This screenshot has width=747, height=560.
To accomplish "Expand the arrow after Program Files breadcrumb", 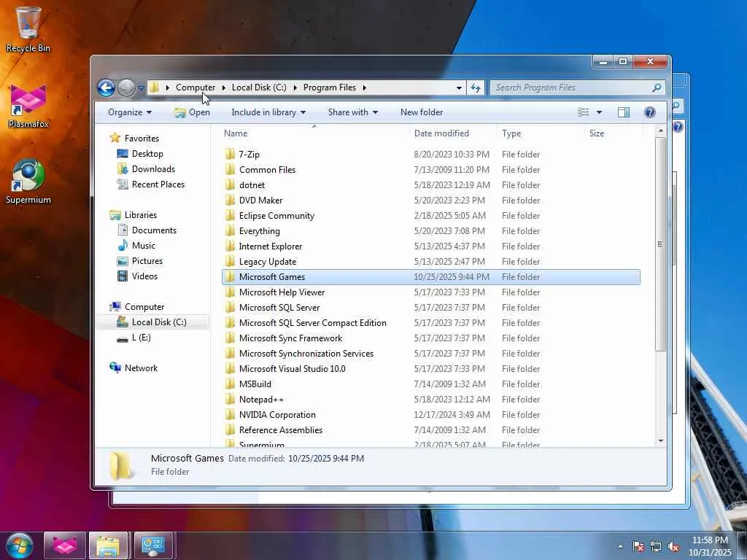I will 365,87.
